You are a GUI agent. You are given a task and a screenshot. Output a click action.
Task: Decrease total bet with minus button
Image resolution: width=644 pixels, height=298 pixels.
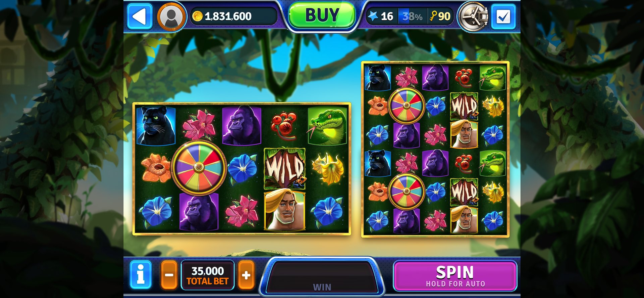point(169,275)
